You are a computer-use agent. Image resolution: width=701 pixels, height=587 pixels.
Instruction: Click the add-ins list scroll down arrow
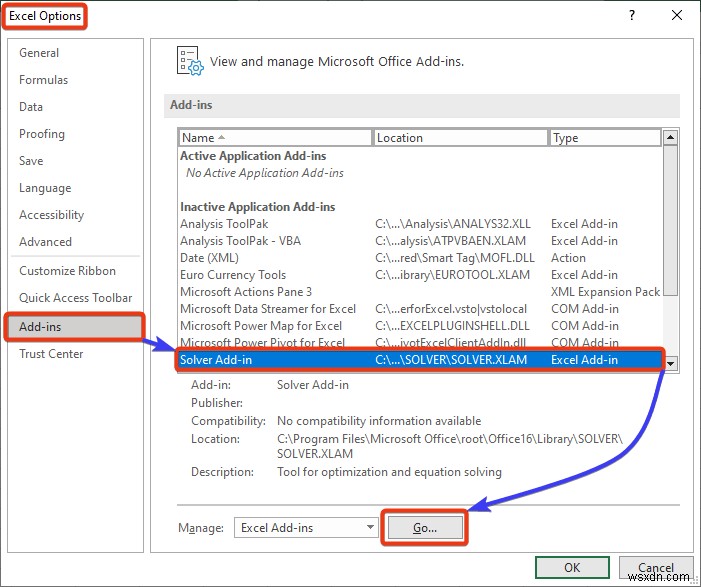click(670, 363)
